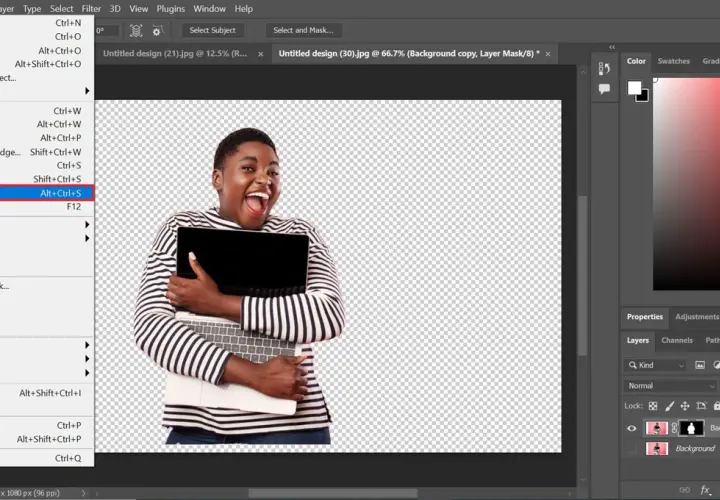Pick a color in the red color field
Viewport: 720px width, 500px height.
[686, 184]
